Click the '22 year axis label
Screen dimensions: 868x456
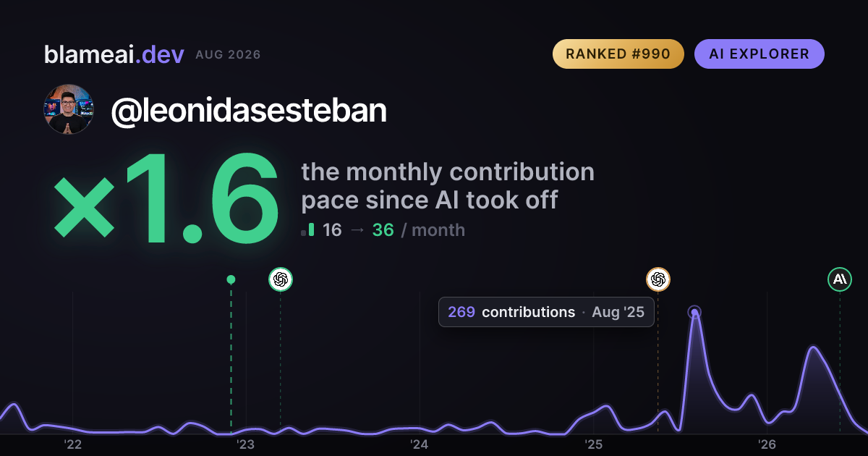pos(72,444)
